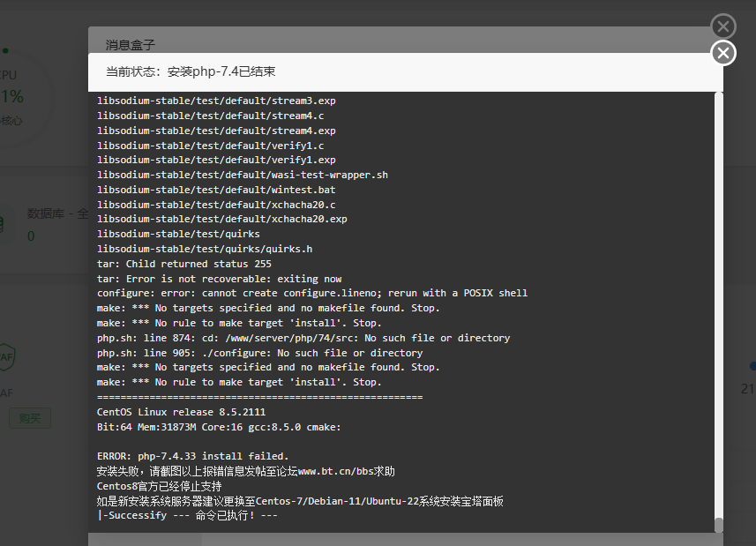The height and width of the screenshot is (546, 756).
Task: Click the line mentioning www.bt.cn/bbs forum
Action: (x=246, y=471)
